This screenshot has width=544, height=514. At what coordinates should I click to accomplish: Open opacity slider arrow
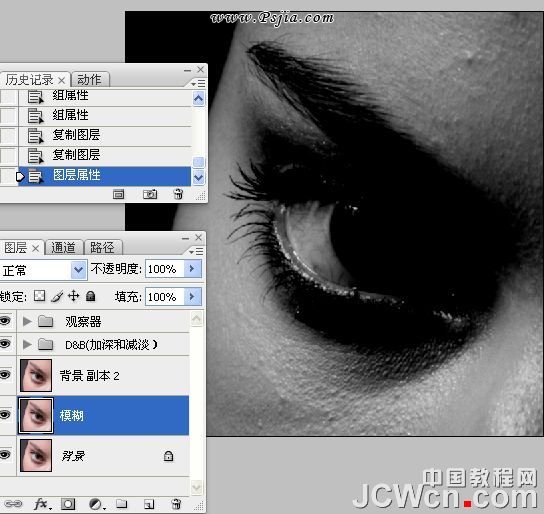192,268
